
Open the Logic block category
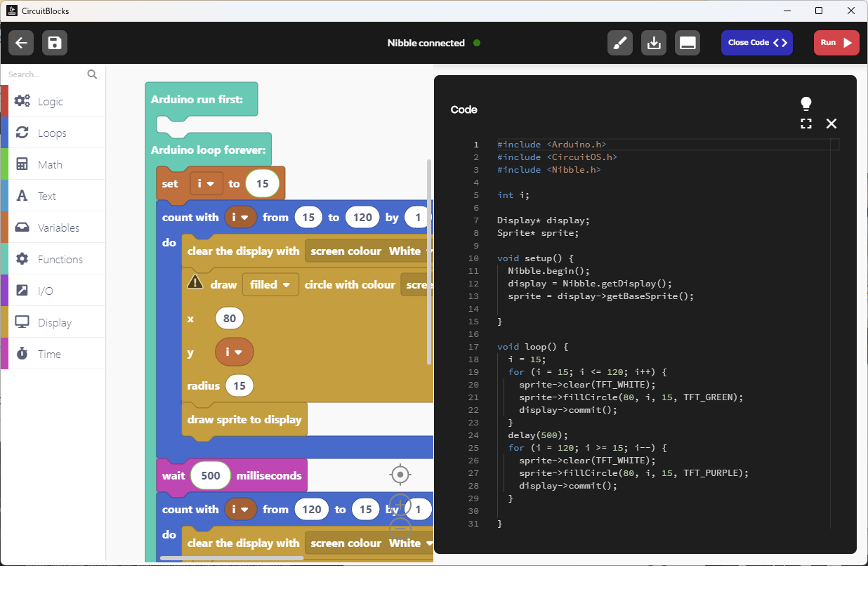pos(51,101)
